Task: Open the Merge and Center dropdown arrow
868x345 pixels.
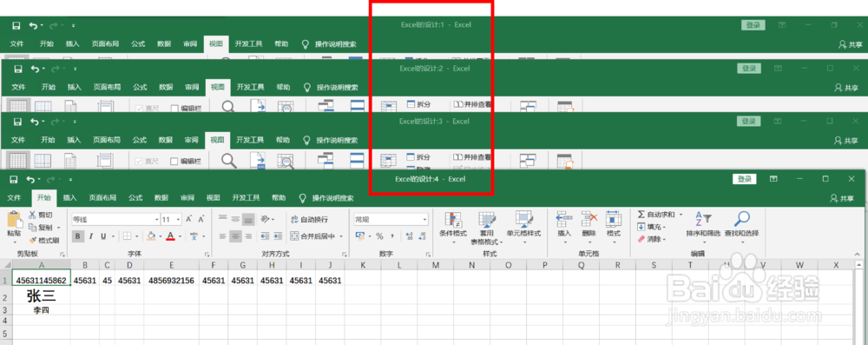Action: (x=341, y=236)
